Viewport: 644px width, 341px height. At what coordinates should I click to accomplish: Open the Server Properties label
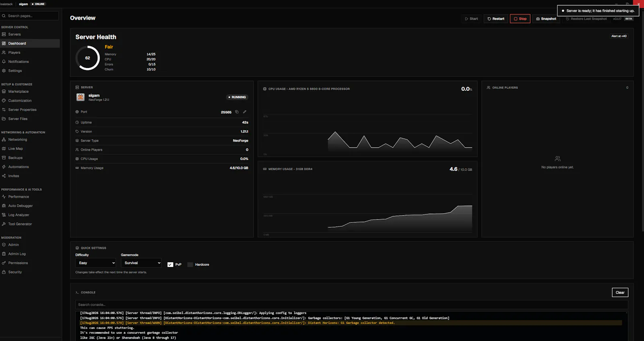tap(23, 109)
